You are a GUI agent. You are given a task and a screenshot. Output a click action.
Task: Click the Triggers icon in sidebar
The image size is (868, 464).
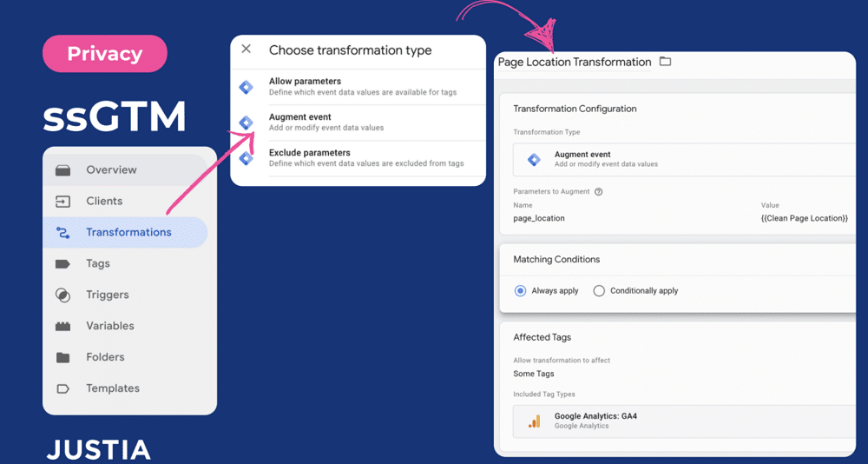pos(63,295)
